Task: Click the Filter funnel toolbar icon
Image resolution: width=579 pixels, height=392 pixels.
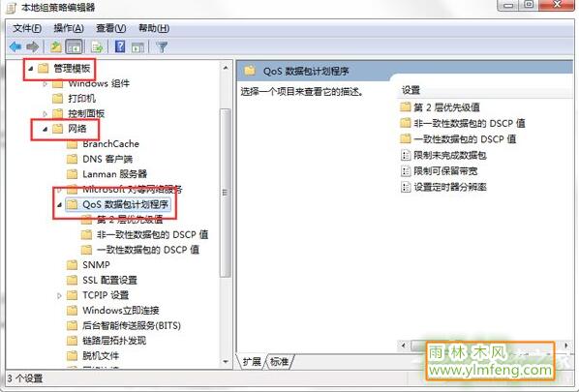Action: pos(162,46)
